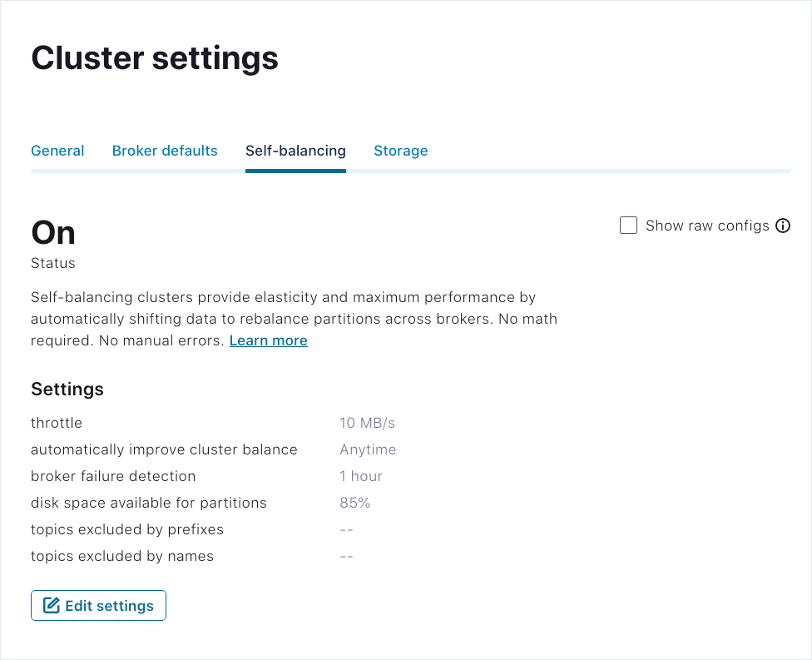Open the Broker defaults tab

(165, 151)
